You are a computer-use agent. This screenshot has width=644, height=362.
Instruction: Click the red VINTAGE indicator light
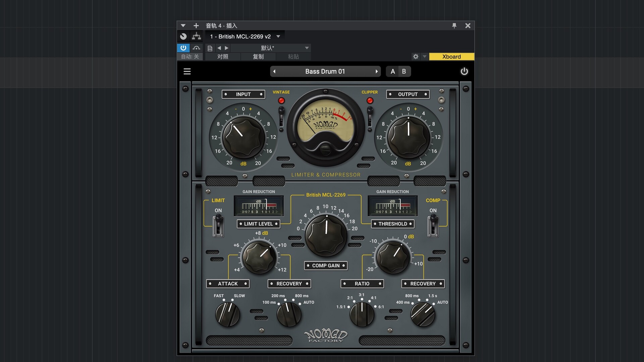tap(281, 100)
